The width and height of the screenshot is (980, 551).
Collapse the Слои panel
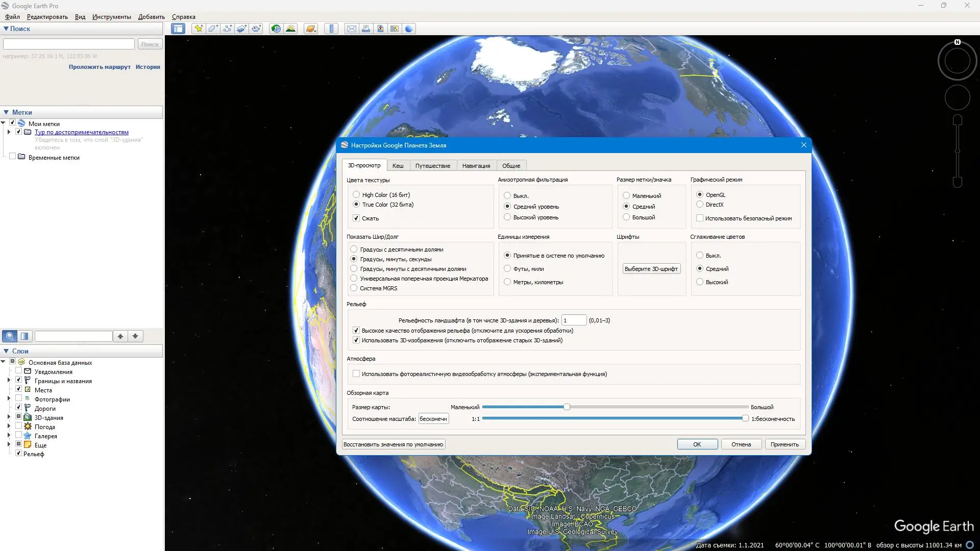point(6,351)
